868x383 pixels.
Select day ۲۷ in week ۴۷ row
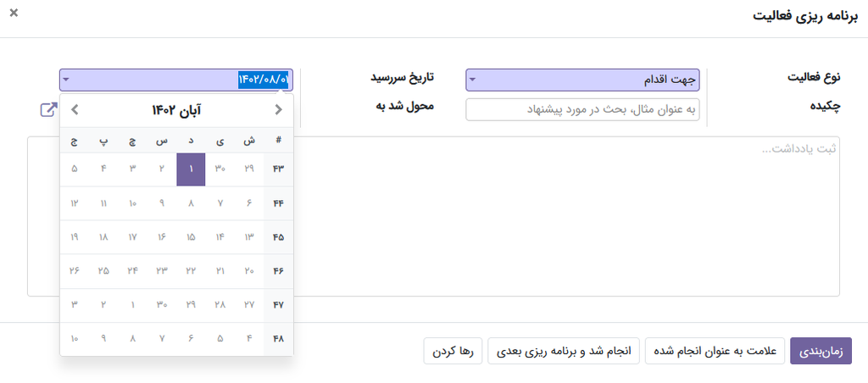tap(249, 305)
